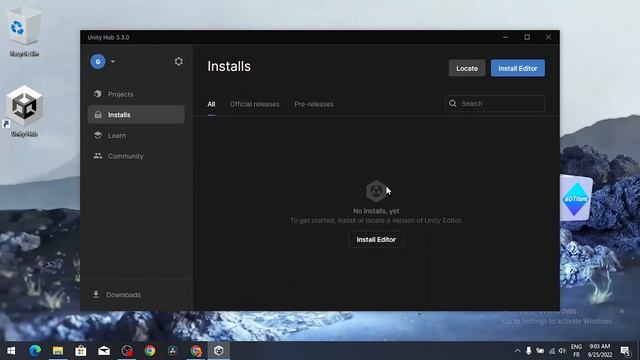The width and height of the screenshot is (640, 360).
Task: Focus the Search installs field
Action: tap(495, 104)
